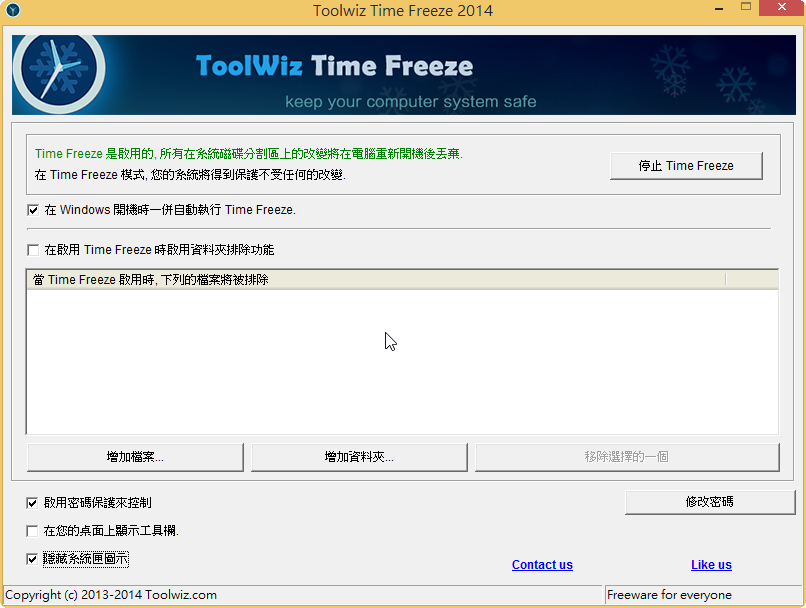Click the 增加檔案... button
The width and height of the screenshot is (806, 608).
point(135,457)
